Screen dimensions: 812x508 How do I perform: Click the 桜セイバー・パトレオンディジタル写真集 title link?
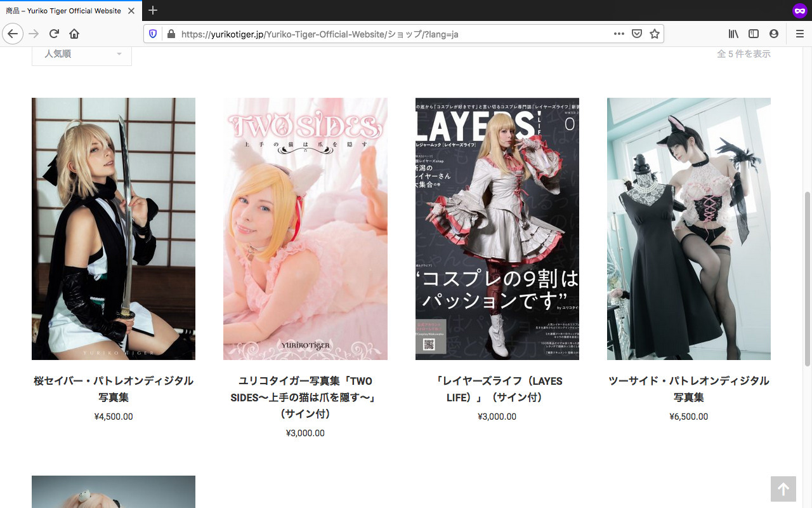[x=114, y=389]
